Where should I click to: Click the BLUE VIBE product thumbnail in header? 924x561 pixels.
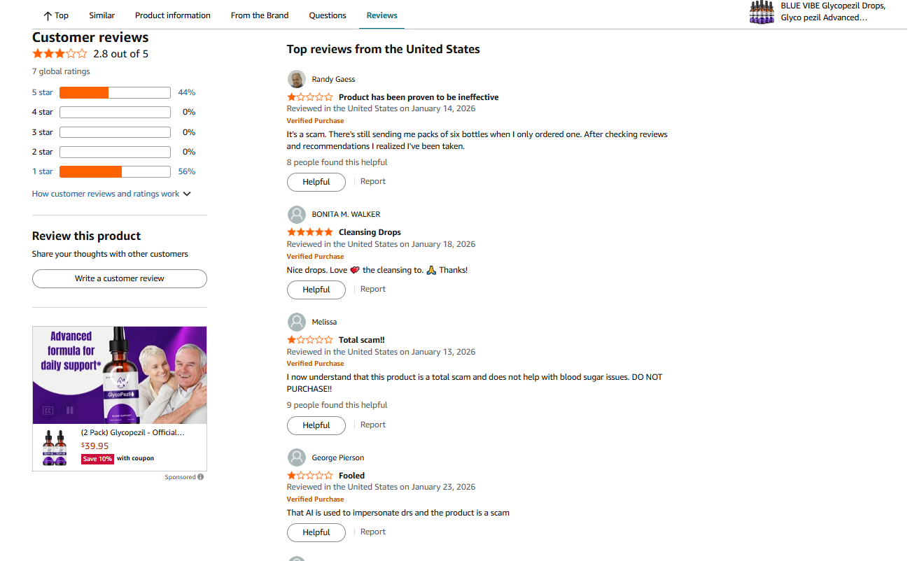pyautogui.click(x=762, y=12)
